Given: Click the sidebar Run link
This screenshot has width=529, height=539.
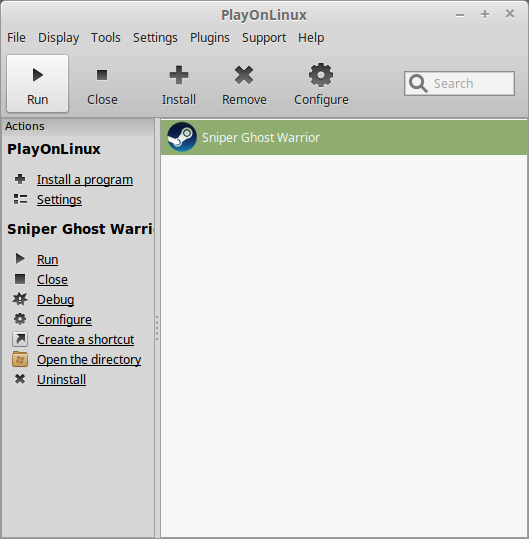Looking at the screenshot, I should coord(47,260).
